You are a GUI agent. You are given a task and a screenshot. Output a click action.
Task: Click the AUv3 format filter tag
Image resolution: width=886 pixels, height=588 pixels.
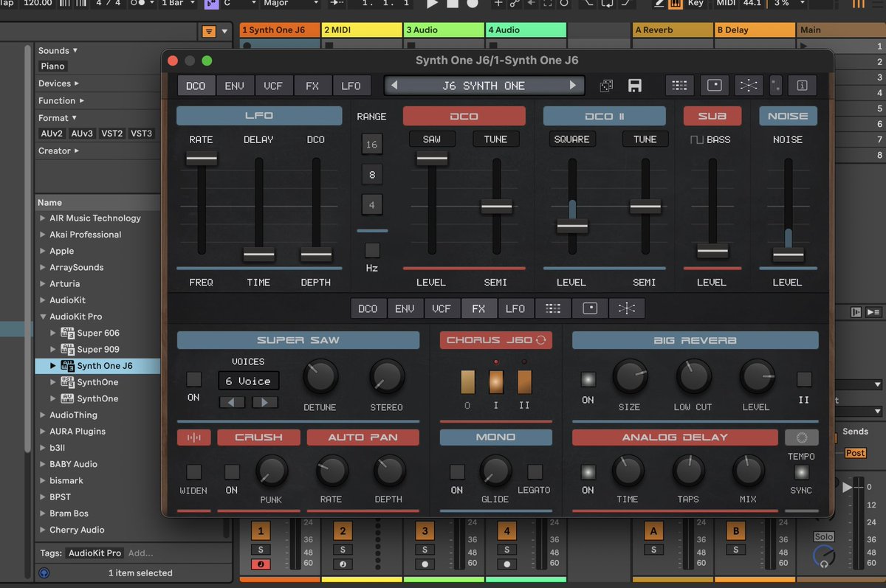[82, 134]
